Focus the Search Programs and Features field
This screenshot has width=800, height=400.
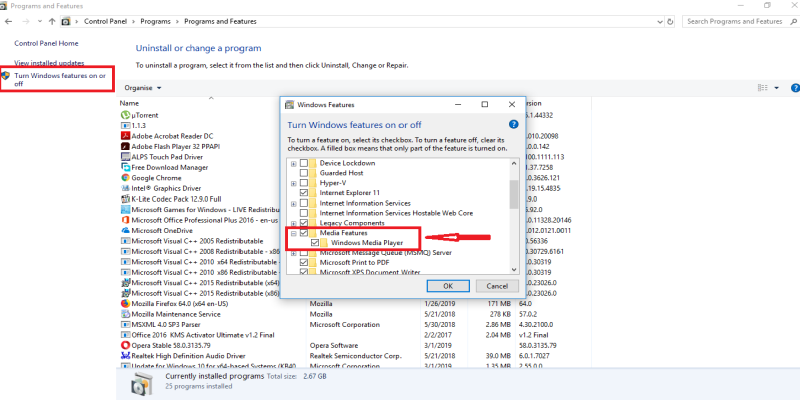pyautogui.click(x=735, y=21)
